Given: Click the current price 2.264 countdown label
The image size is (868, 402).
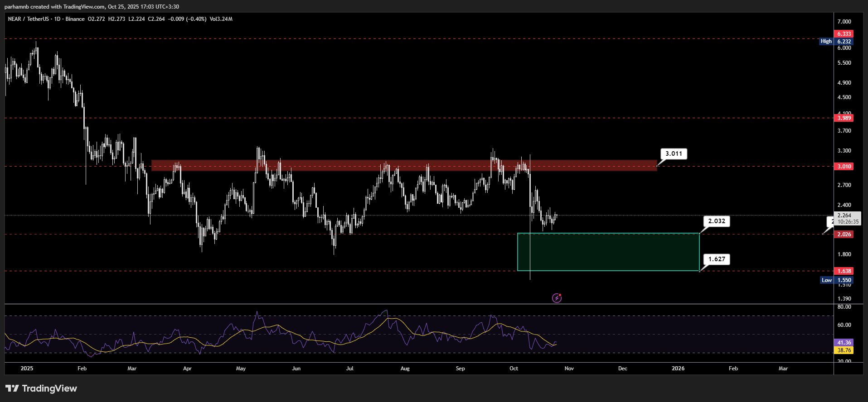Looking at the screenshot, I should [847, 219].
